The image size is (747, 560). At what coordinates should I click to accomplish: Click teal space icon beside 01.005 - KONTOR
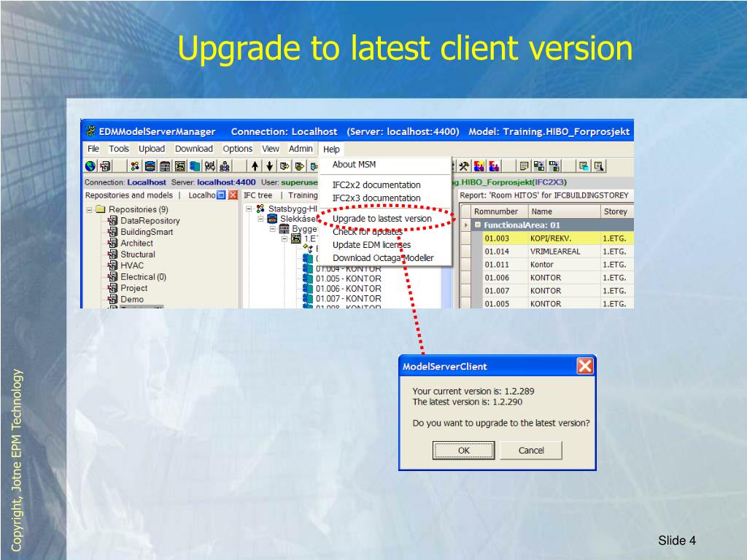[308, 279]
